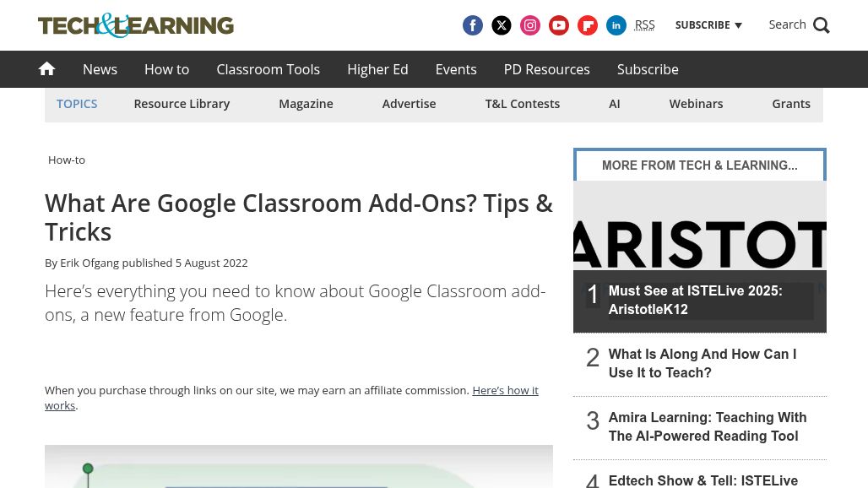Expand the SUBSCRIBE dropdown in header
This screenshot has height=488, width=868.
click(x=708, y=24)
